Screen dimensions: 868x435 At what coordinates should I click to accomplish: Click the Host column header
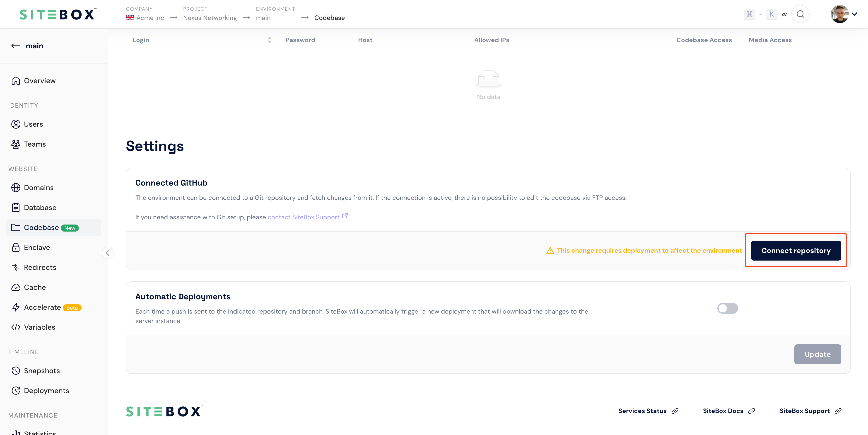(x=365, y=40)
